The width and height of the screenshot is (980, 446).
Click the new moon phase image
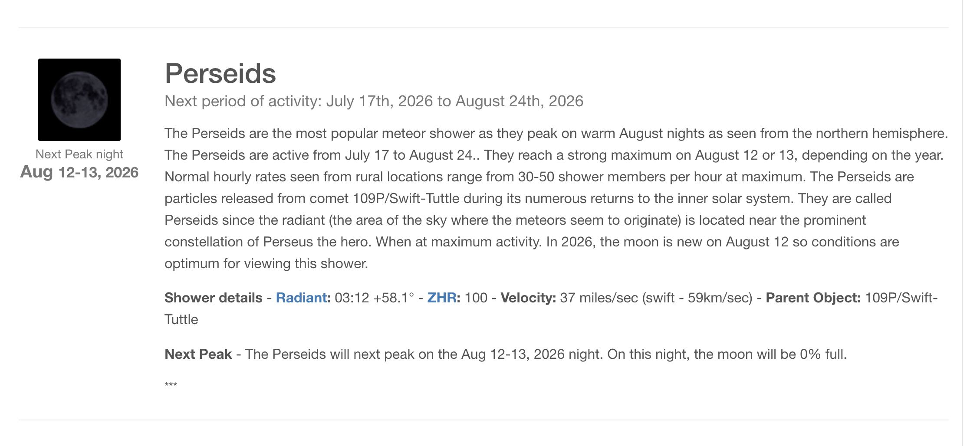coord(79,100)
